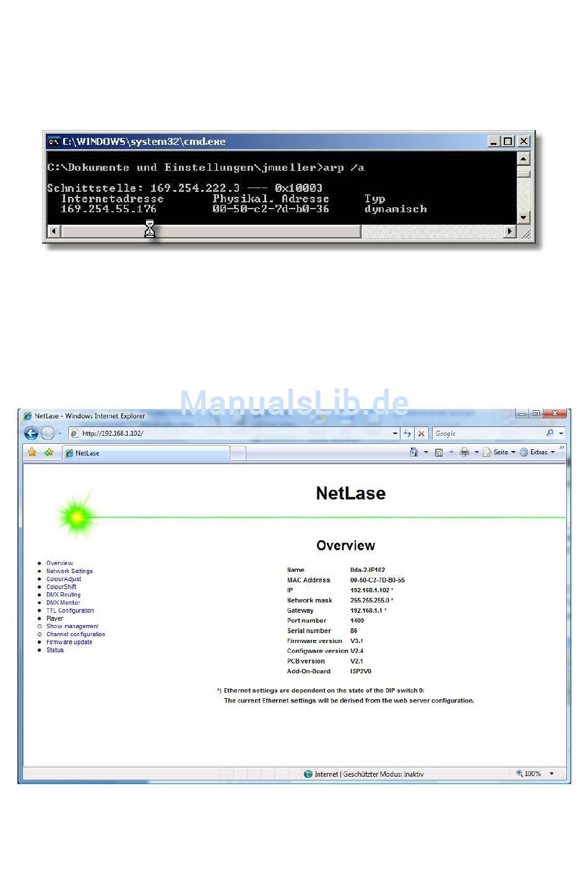Click the Name value Ilda-2-IP102
Image resolution: width=588 pixels, height=872 pixels.
coord(368,570)
